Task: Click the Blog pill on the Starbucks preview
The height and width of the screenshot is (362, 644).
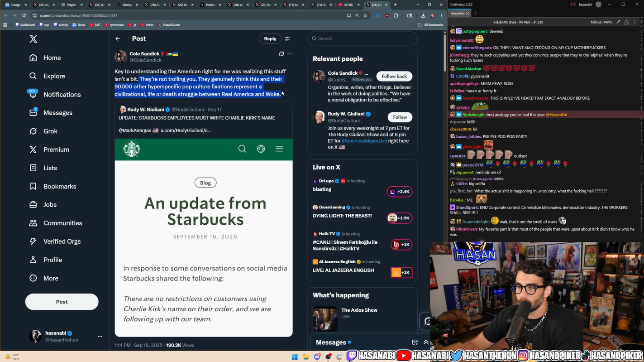Action: [205, 183]
